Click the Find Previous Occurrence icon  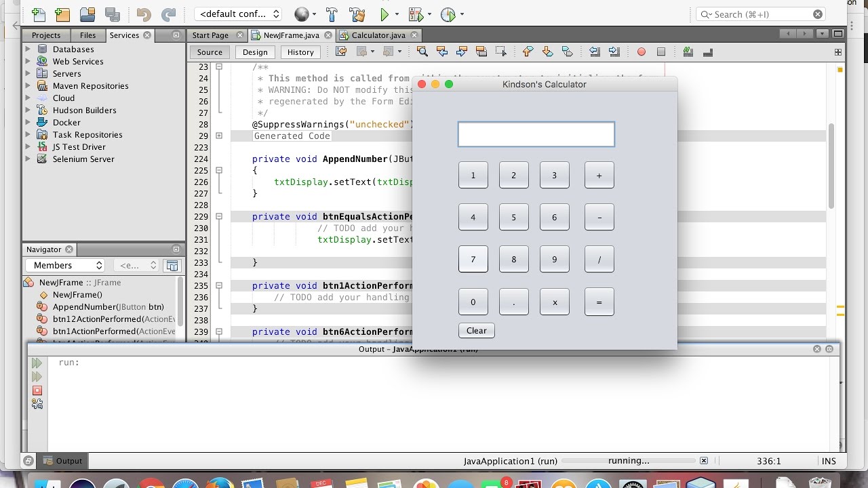click(442, 52)
